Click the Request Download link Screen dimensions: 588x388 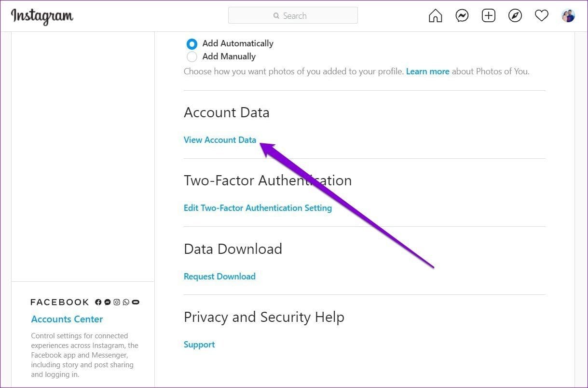(x=219, y=277)
